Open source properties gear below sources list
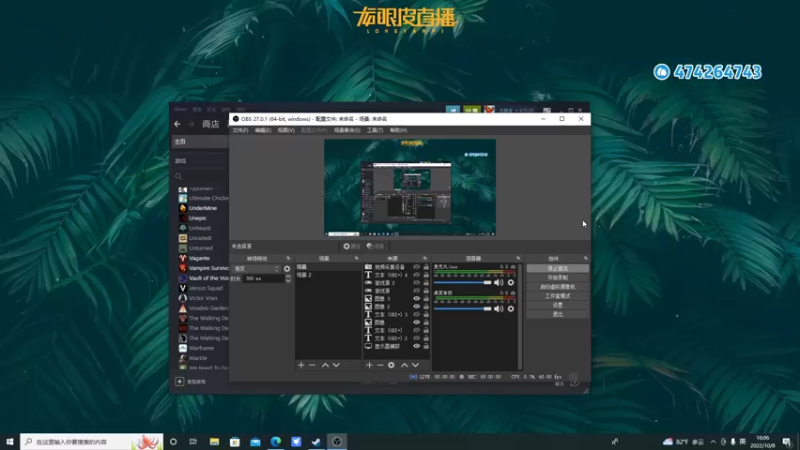 tap(391, 365)
